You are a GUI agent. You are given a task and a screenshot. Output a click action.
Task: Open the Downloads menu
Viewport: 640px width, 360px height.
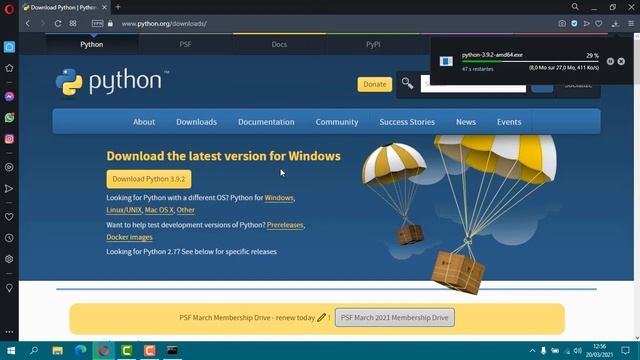pos(196,122)
